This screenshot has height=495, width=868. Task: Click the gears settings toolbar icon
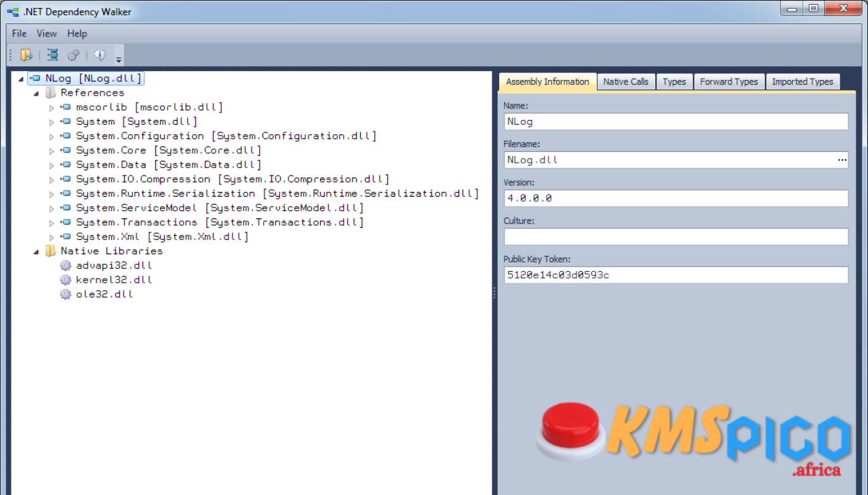[x=74, y=56]
